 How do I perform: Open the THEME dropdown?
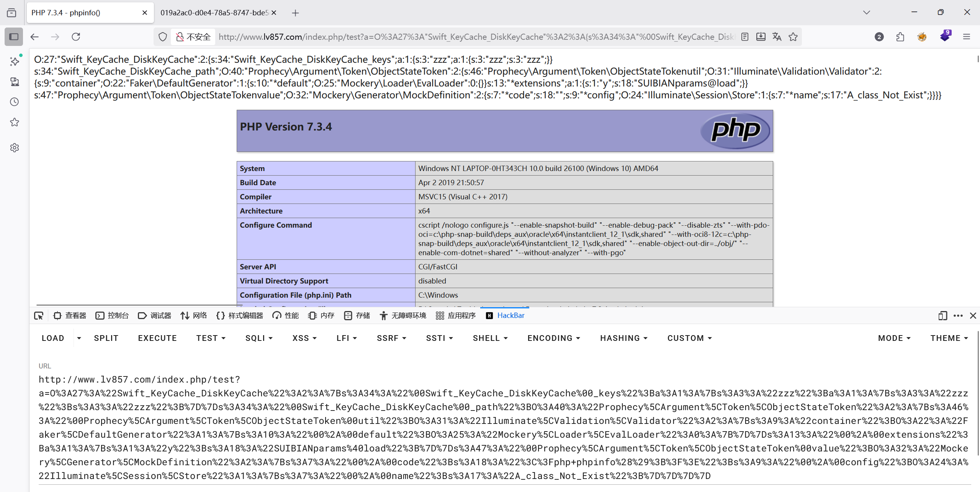pos(949,338)
